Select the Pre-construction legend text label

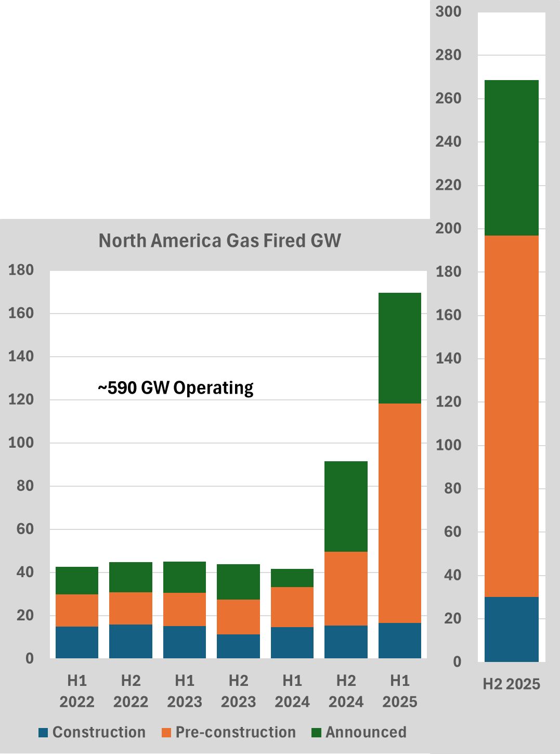tap(236, 732)
